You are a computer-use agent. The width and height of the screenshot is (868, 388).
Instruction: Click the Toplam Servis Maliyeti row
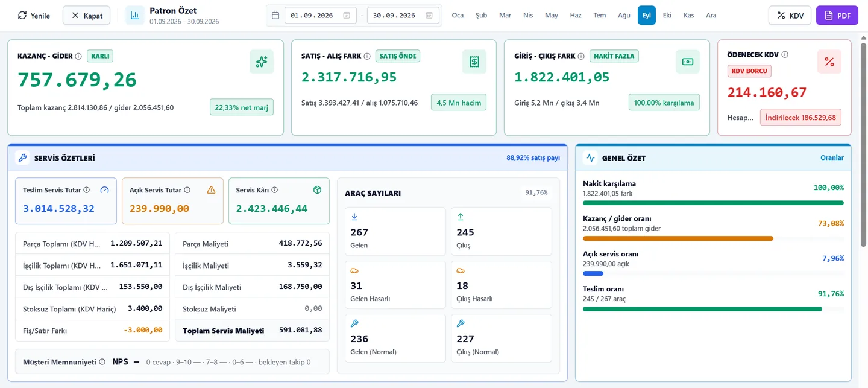253,331
